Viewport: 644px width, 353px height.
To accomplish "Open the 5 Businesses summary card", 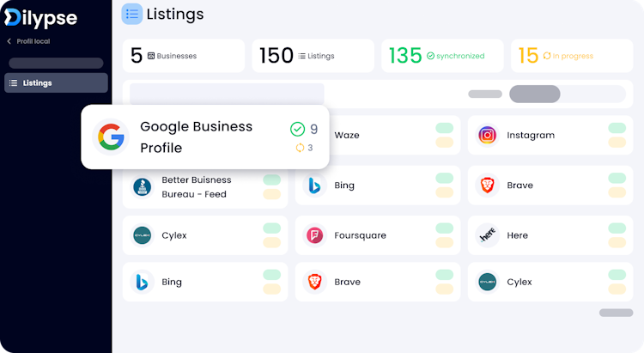I will click(184, 56).
